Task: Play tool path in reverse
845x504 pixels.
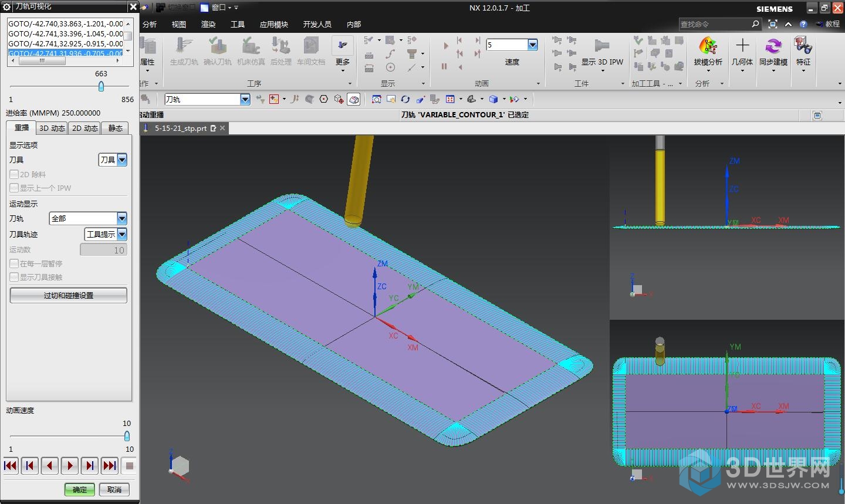Action: (x=50, y=465)
